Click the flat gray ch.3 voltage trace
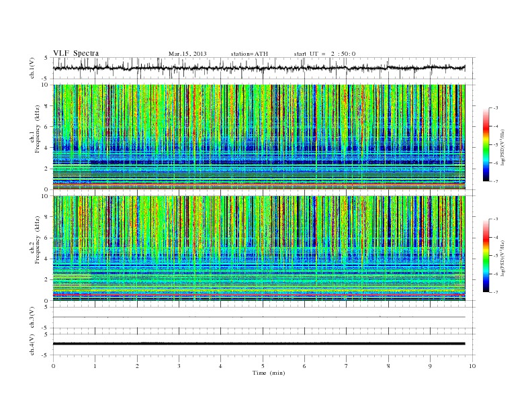532x411 pixels. [259, 317]
